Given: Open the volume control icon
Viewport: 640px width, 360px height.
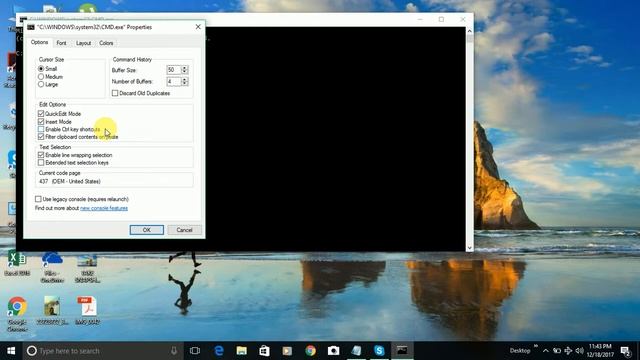Looking at the screenshot, I should pos(579,351).
